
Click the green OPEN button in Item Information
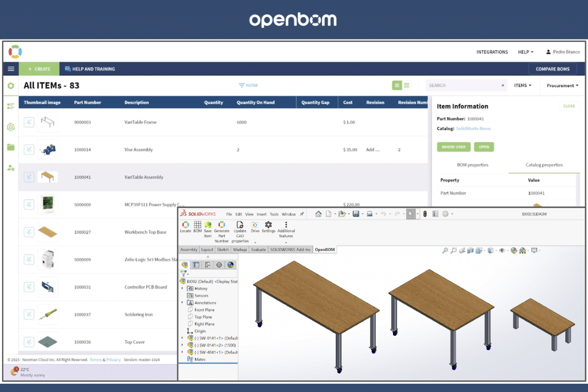[484, 147]
